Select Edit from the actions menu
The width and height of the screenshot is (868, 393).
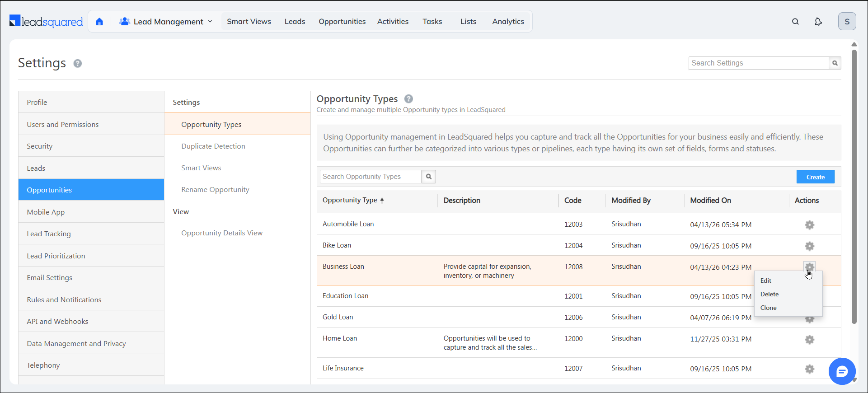tap(765, 281)
